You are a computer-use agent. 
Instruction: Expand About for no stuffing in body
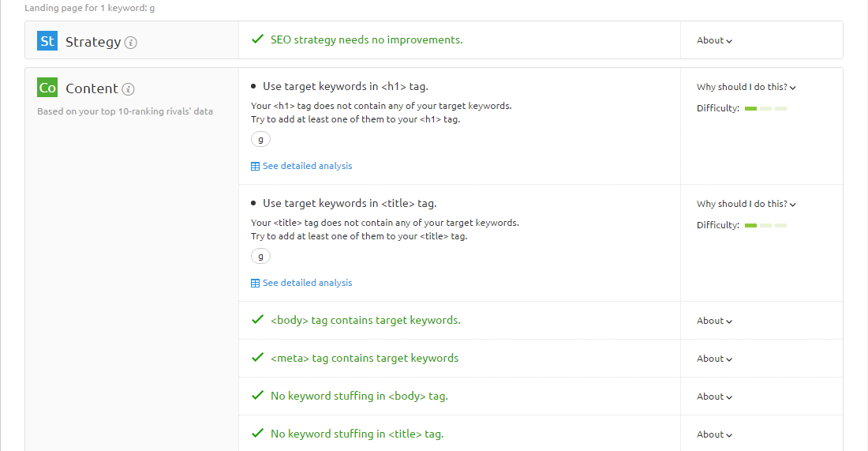pos(714,397)
